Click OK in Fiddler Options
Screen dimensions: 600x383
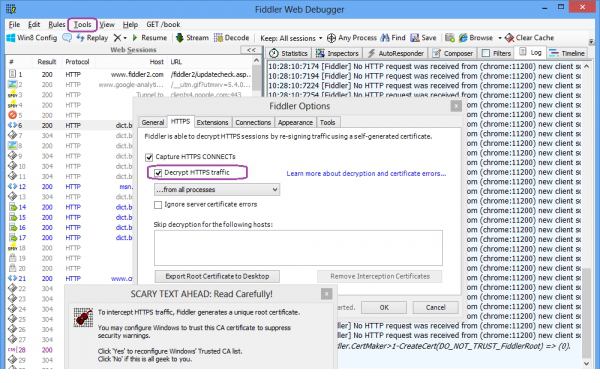click(x=384, y=307)
